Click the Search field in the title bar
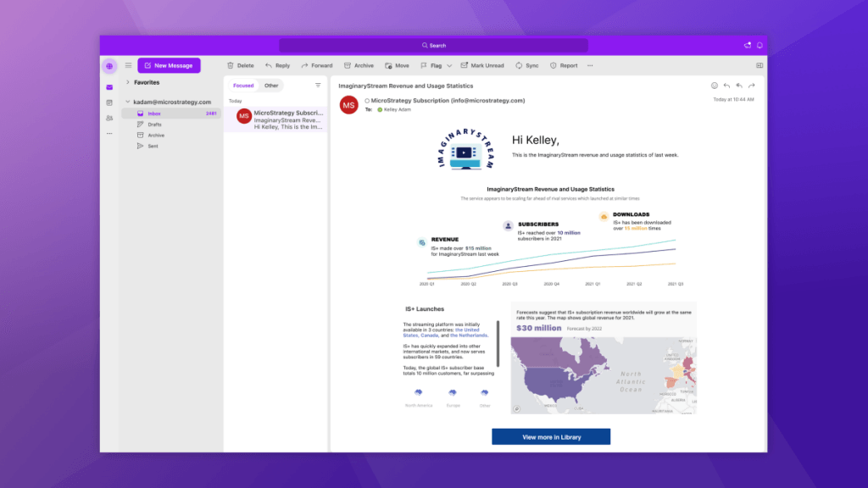This screenshot has height=488, width=868. pos(433,45)
